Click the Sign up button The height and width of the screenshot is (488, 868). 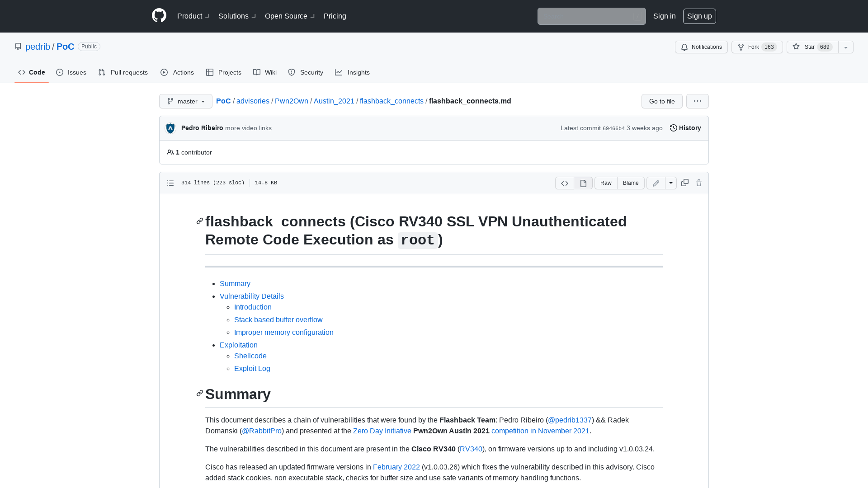699,16
